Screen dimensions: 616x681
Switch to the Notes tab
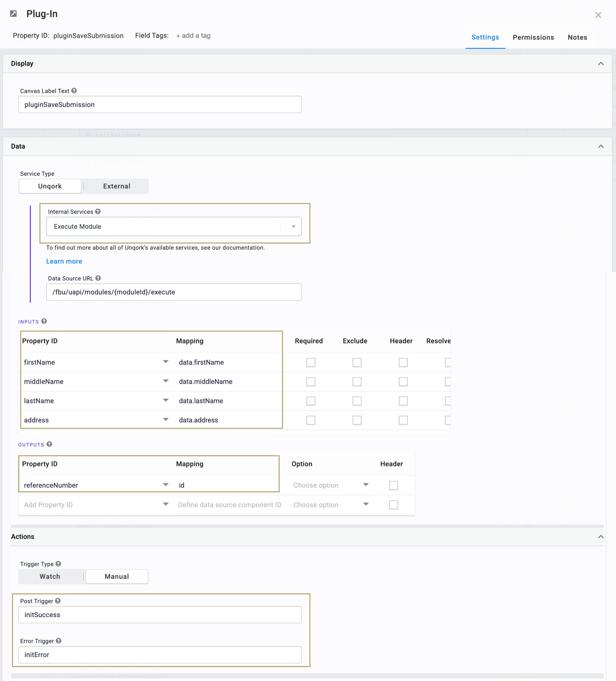[577, 37]
